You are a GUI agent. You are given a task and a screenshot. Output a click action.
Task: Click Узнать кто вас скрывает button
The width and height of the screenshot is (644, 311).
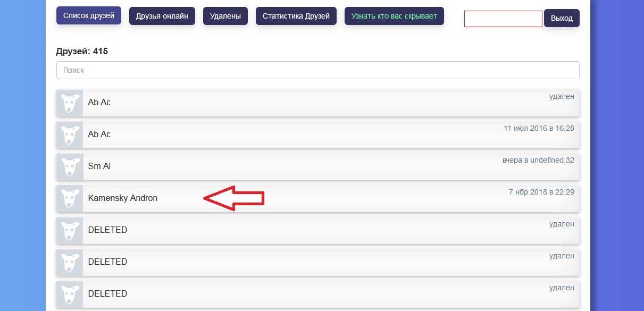point(394,16)
